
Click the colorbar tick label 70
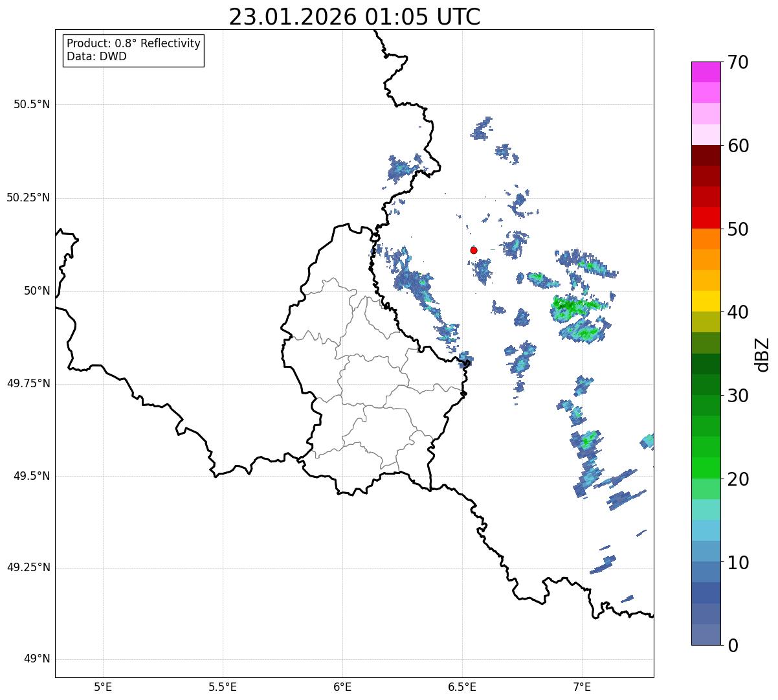738,62
